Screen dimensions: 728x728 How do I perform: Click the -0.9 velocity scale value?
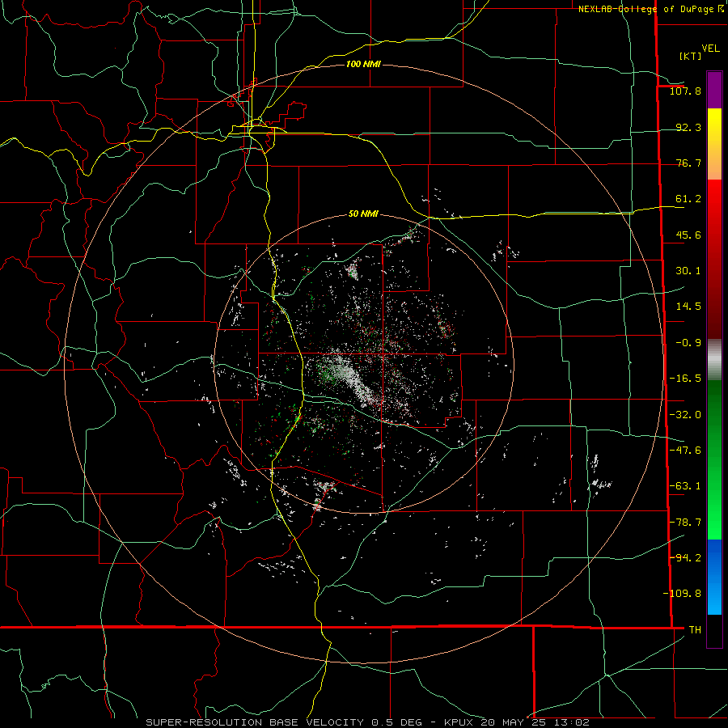coord(688,343)
